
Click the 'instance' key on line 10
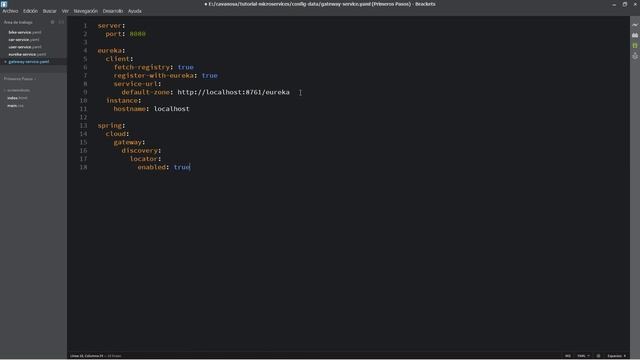point(122,100)
